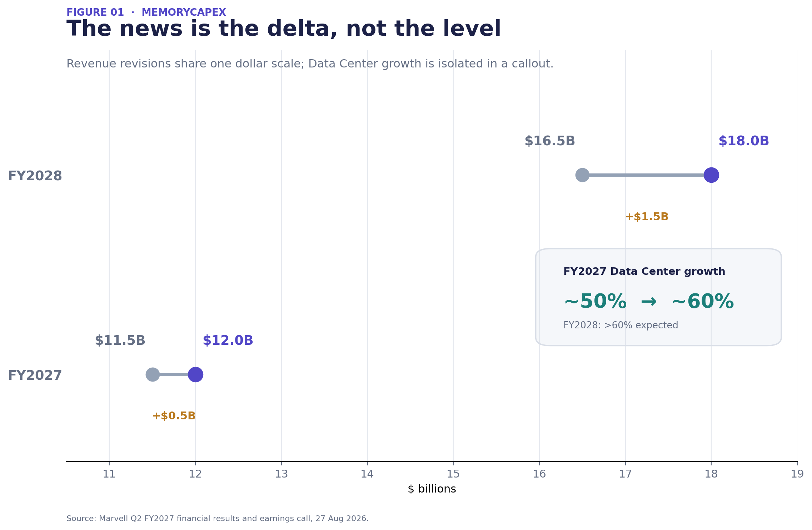The image size is (812, 530).
Task: Click the arrow between ~50% and ~60%
Action: click(649, 302)
